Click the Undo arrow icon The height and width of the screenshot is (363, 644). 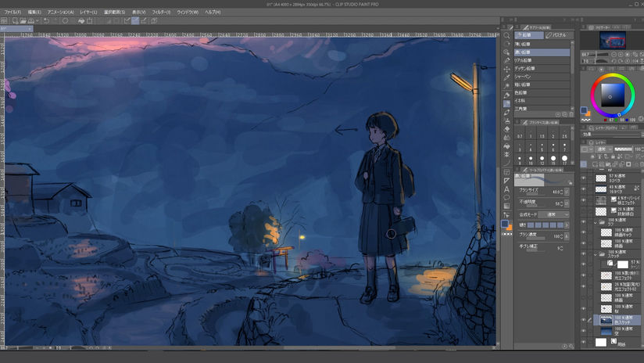[46, 20]
